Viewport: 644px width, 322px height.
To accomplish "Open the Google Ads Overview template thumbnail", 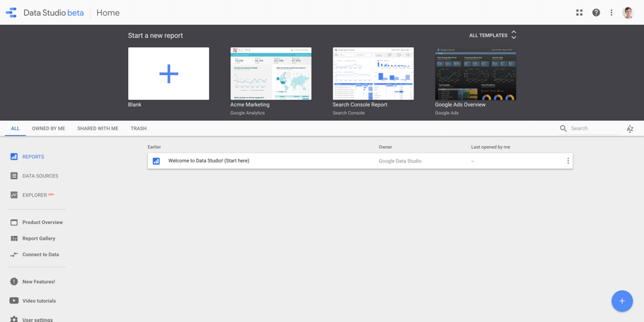I will coord(476,74).
